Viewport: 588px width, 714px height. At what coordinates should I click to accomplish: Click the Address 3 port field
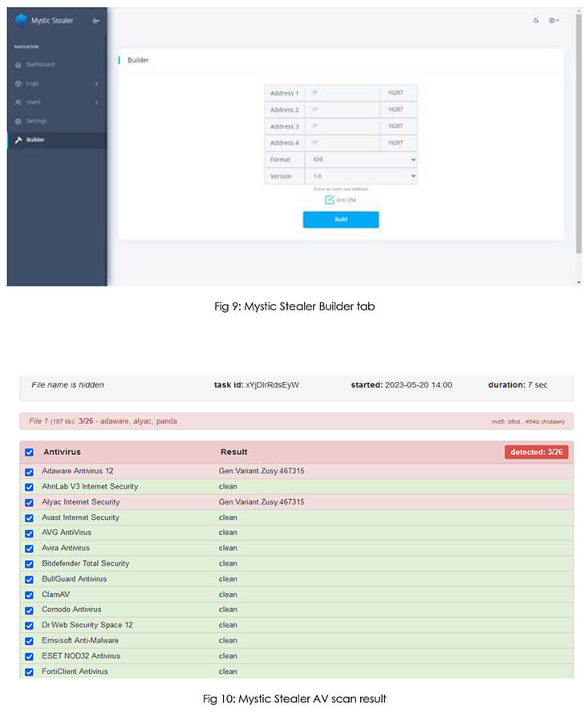click(399, 127)
